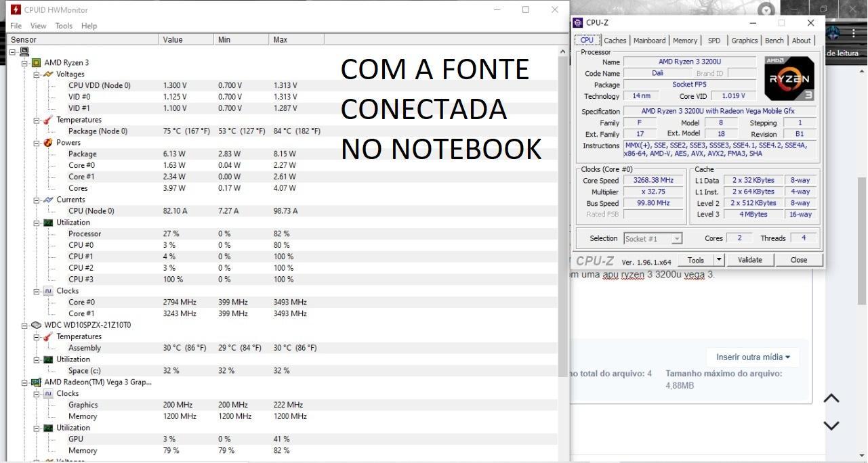The height and width of the screenshot is (463, 868).
Task: Click the WDC Temperatures thermometer icon
Action: tap(47, 336)
